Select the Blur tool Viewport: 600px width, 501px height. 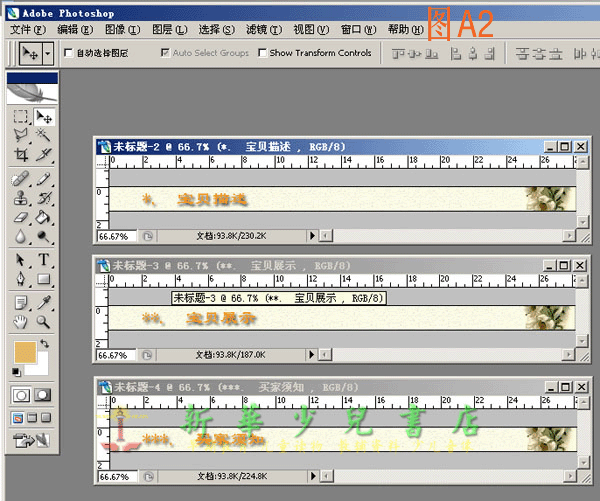[21, 237]
